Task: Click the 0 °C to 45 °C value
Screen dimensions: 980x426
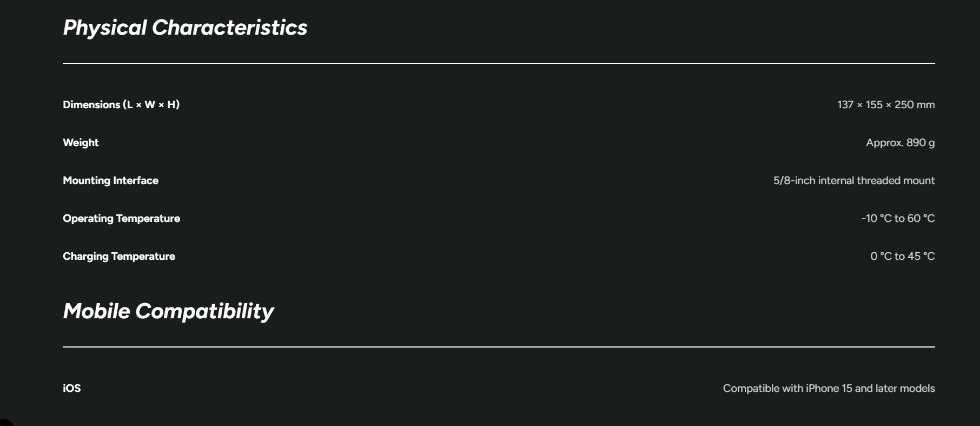Action: click(902, 256)
